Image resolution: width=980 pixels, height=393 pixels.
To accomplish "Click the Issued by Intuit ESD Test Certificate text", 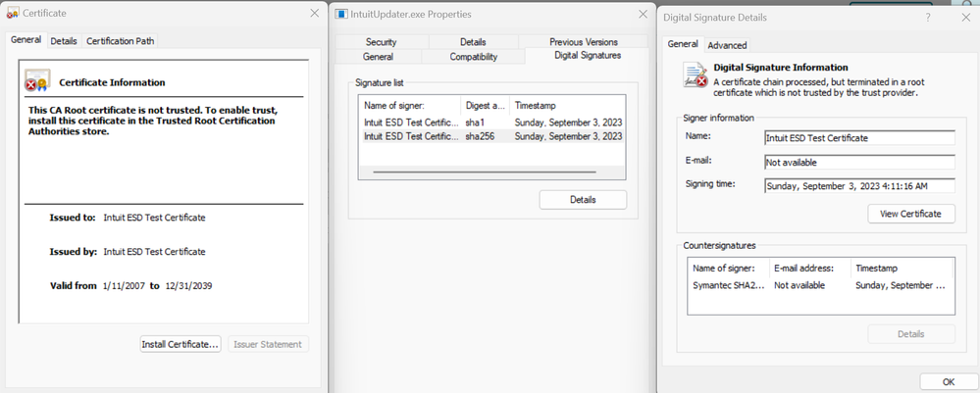I will point(154,252).
